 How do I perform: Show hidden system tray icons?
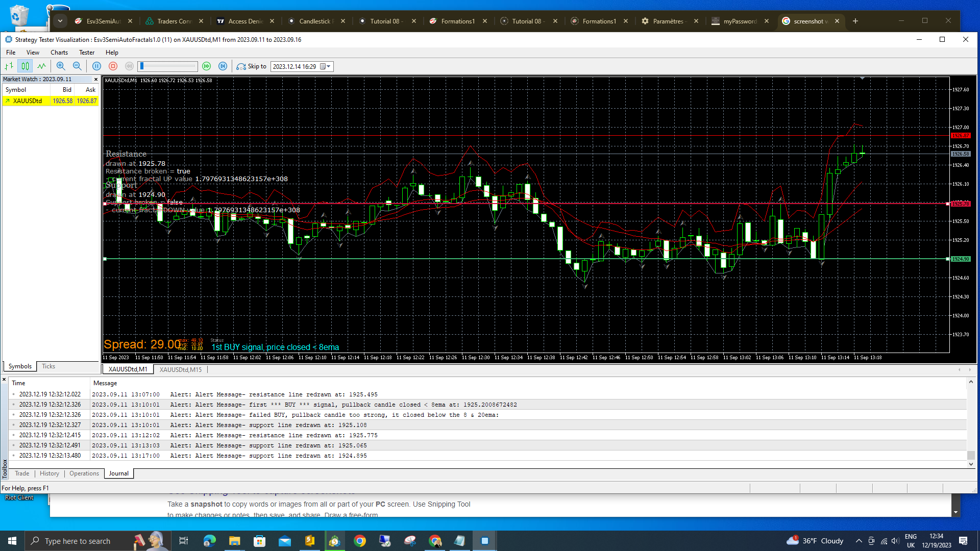click(x=859, y=541)
